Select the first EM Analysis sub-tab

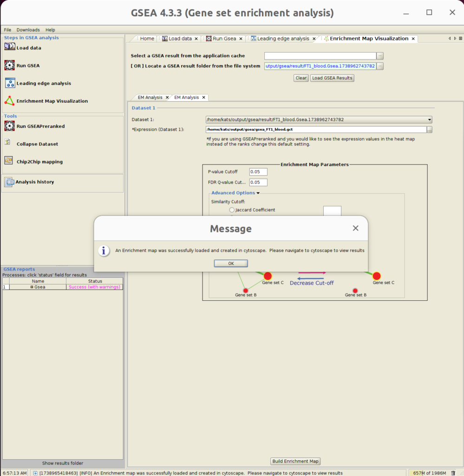pyautogui.click(x=150, y=98)
